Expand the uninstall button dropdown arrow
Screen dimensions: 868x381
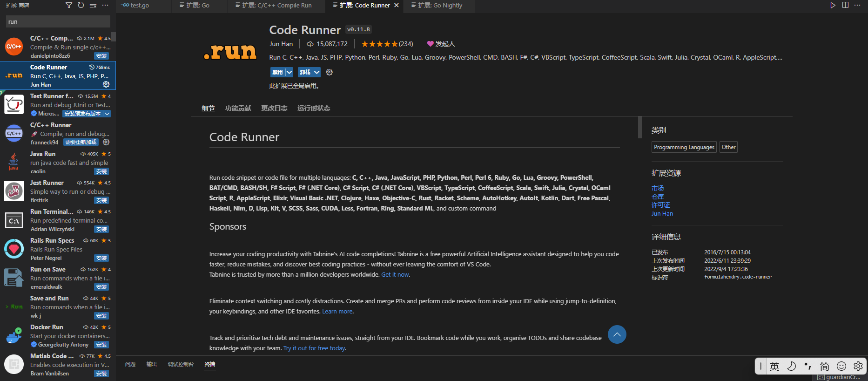click(x=316, y=72)
